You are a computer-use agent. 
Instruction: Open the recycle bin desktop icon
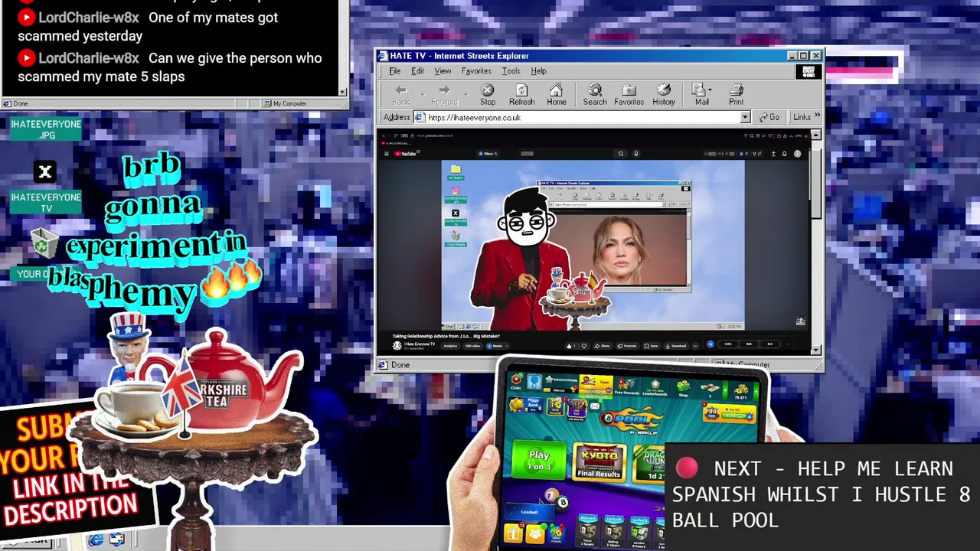coord(44,244)
